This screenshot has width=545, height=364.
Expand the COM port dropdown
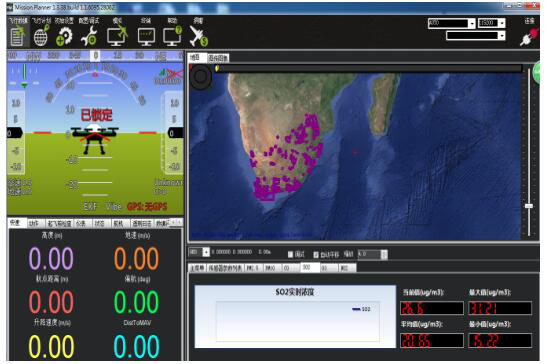(x=452, y=23)
